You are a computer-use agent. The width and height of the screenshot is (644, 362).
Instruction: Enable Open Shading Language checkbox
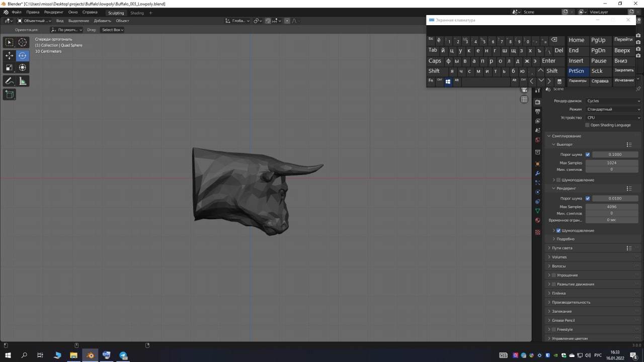pyautogui.click(x=587, y=125)
